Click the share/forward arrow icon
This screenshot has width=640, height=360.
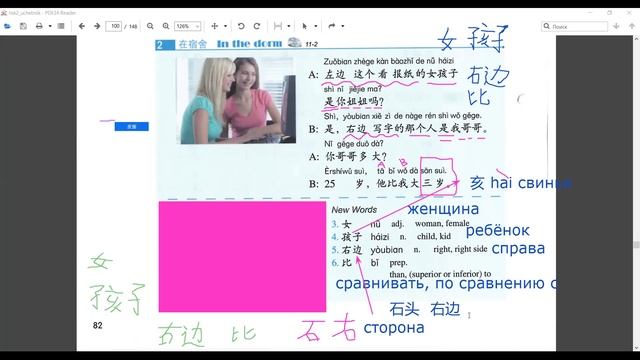[x=331, y=26]
